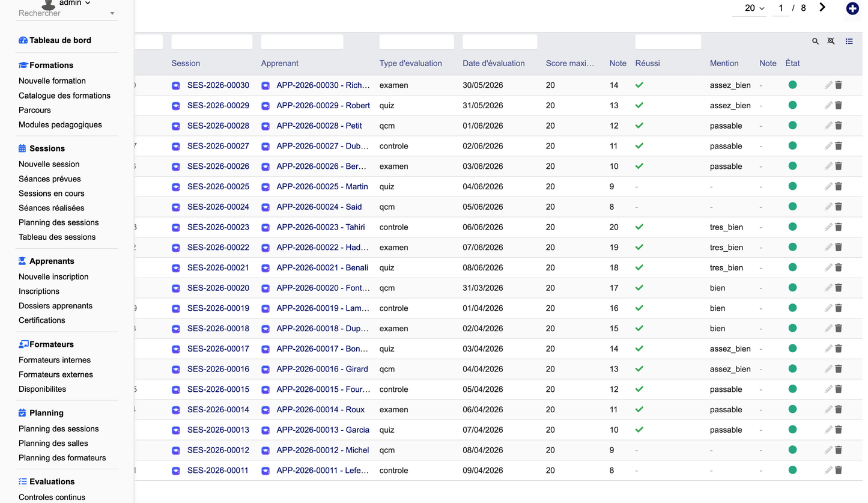Click the session icon beside SES-2026-00022
The width and height of the screenshot is (868, 503).
(176, 248)
